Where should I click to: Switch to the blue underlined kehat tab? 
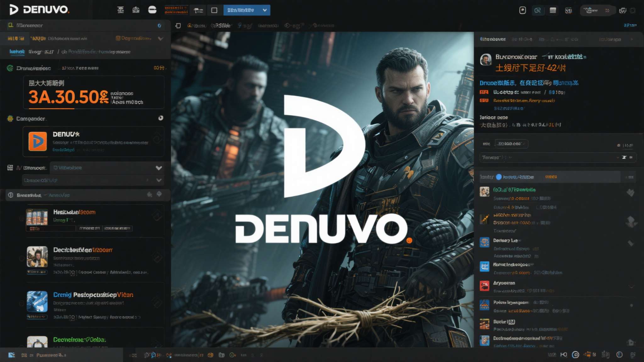(17, 52)
